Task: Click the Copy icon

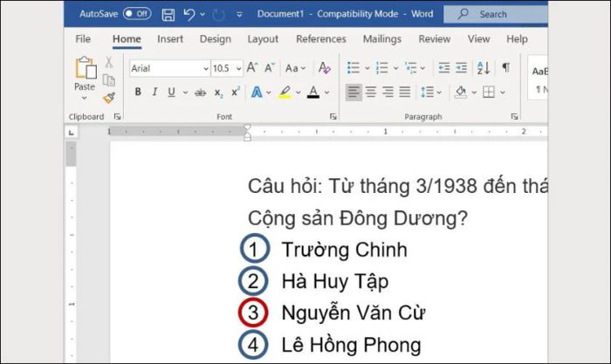Action: pyautogui.click(x=109, y=80)
